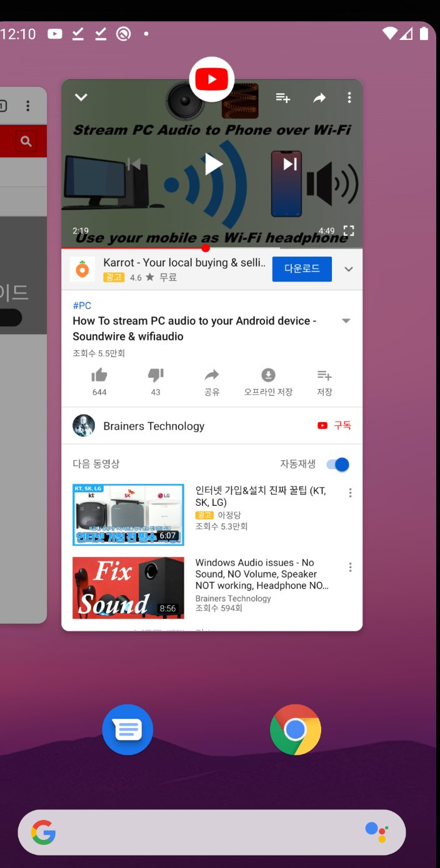Tap the Windows Audio issues video title

tap(262, 574)
